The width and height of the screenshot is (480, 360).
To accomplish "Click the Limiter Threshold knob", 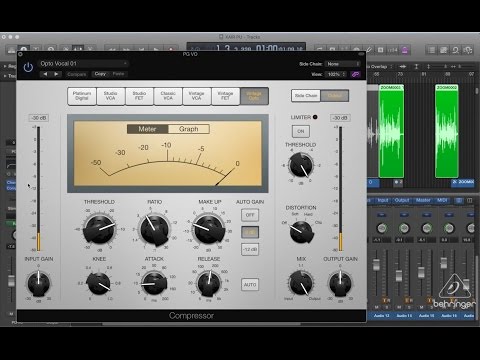I will pos(301,166).
